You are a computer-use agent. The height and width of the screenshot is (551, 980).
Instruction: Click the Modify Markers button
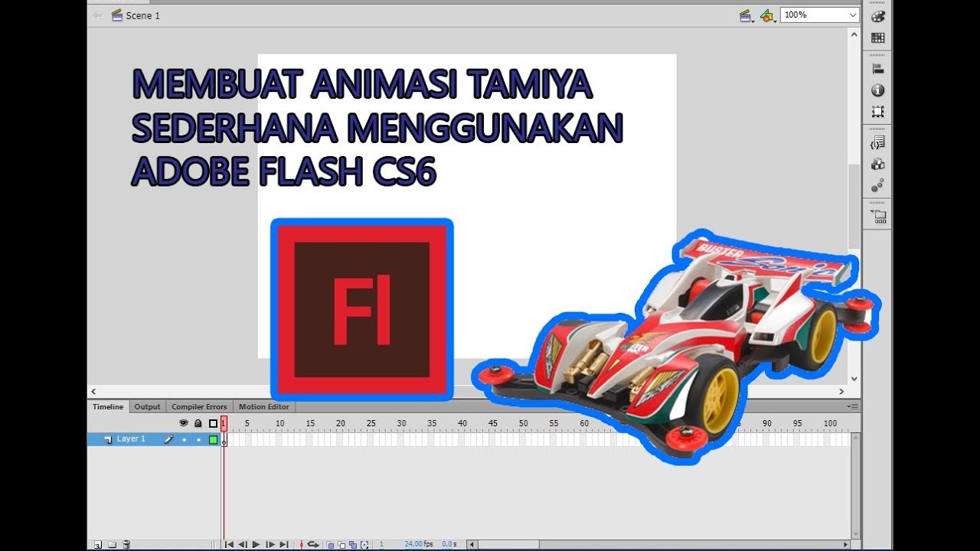[364, 545]
